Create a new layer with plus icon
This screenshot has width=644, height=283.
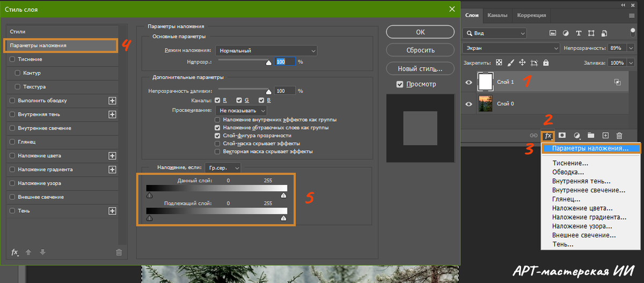(605, 136)
